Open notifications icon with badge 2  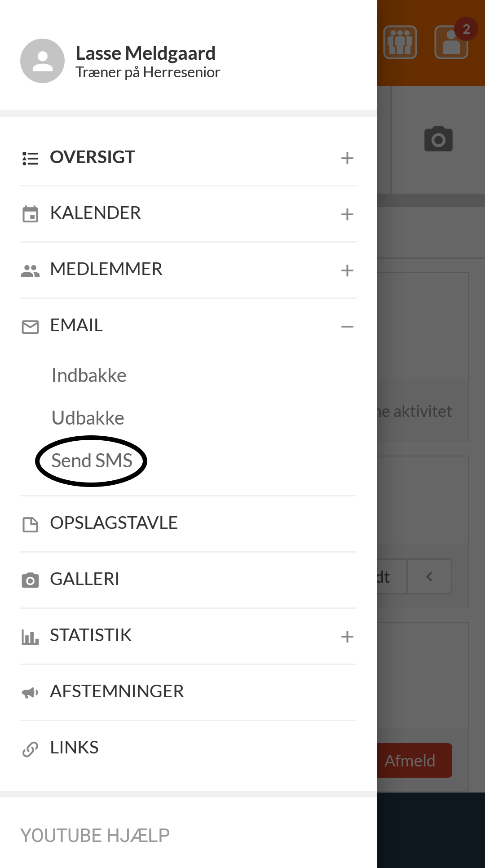(x=452, y=41)
